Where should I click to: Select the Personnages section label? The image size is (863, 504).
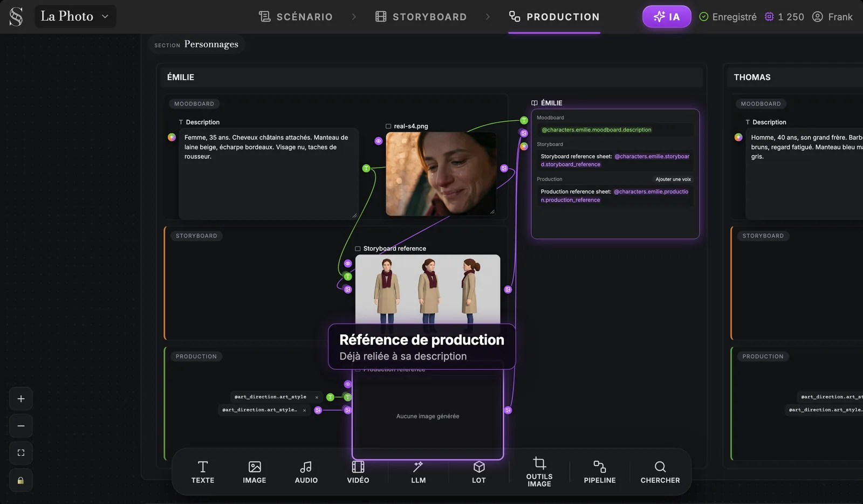[x=196, y=44]
